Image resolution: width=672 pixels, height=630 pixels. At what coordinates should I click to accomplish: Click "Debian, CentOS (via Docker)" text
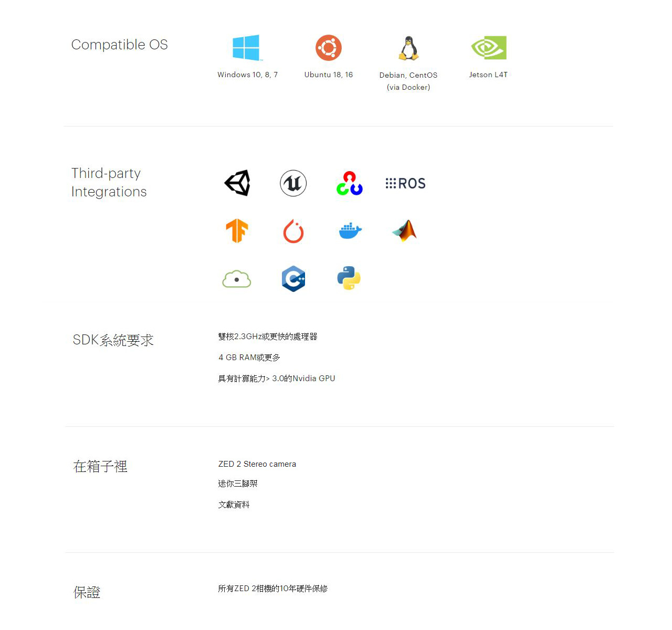(x=408, y=81)
